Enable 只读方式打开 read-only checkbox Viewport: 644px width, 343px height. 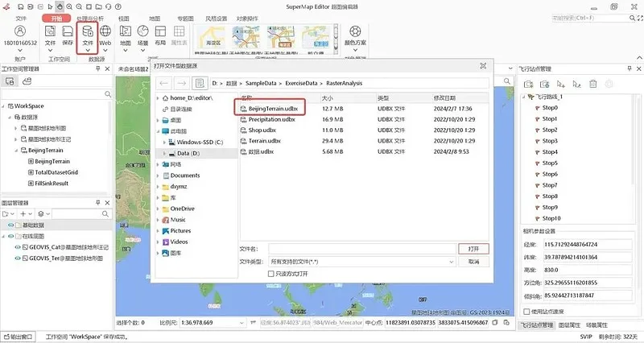click(x=271, y=274)
